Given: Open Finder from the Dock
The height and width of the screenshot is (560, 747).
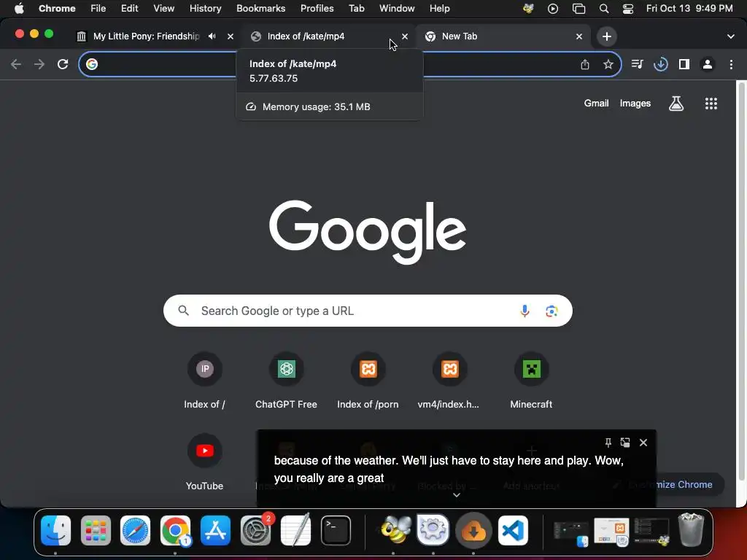Looking at the screenshot, I should pyautogui.click(x=55, y=530).
